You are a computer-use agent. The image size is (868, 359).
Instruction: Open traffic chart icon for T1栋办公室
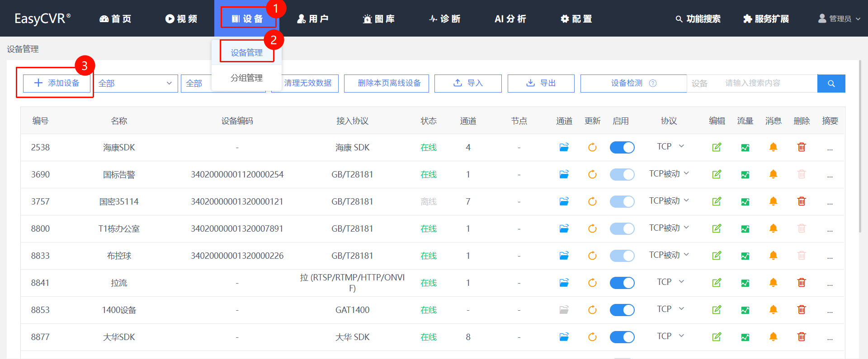tap(745, 229)
